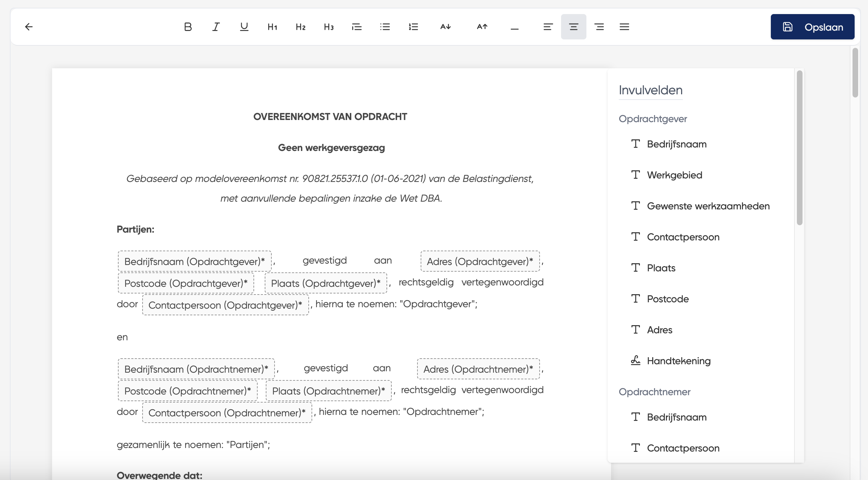Image resolution: width=868 pixels, height=480 pixels.
Task: Center align the text
Action: point(574,27)
